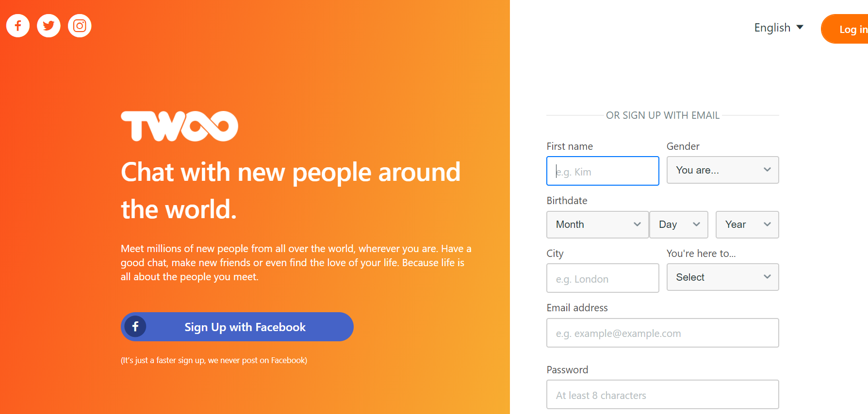Click the chevron in Year field
868x414 pixels.
[x=767, y=224]
